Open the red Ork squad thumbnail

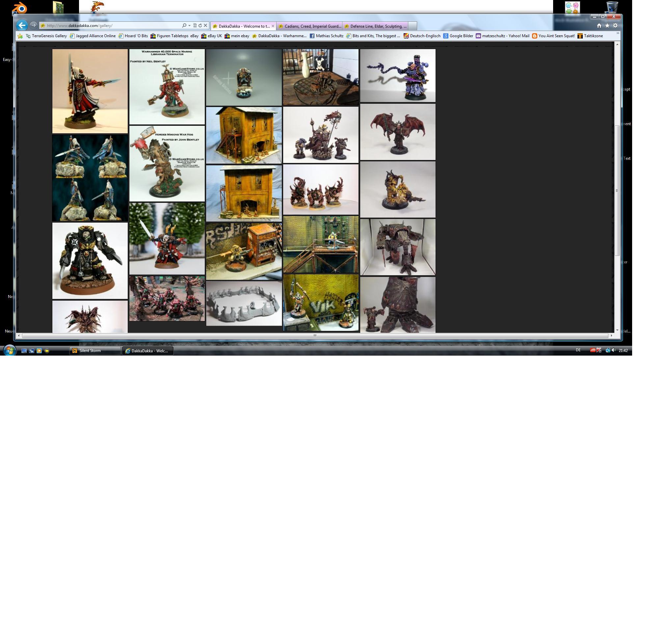tap(167, 299)
